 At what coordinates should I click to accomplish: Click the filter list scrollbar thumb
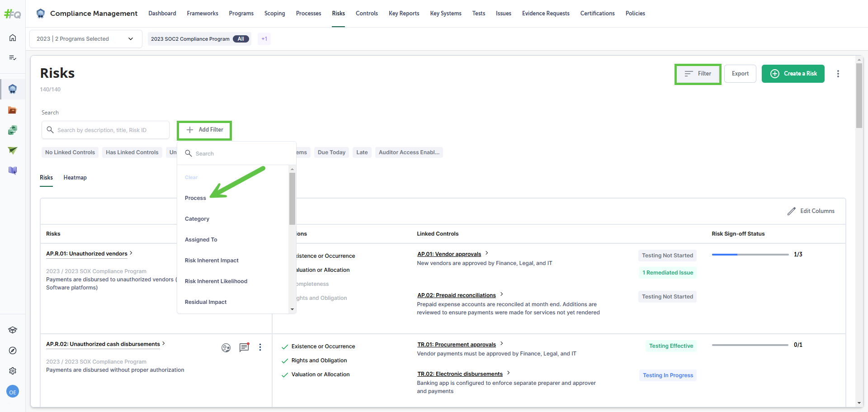pos(292,198)
